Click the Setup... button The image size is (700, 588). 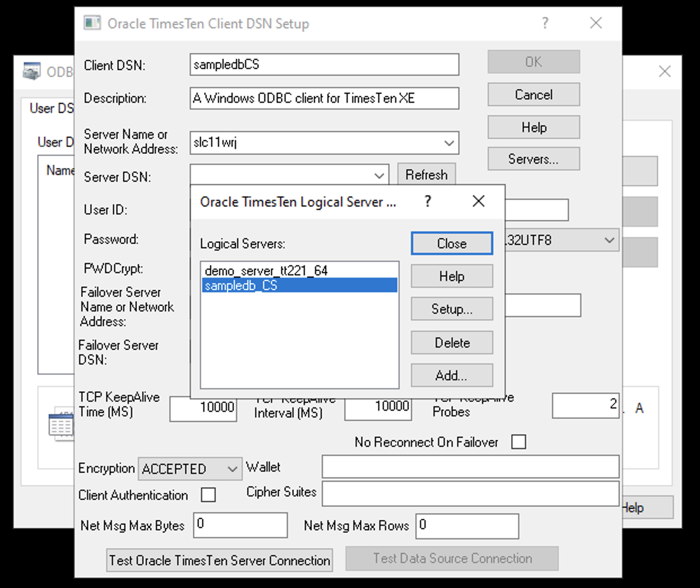452,309
